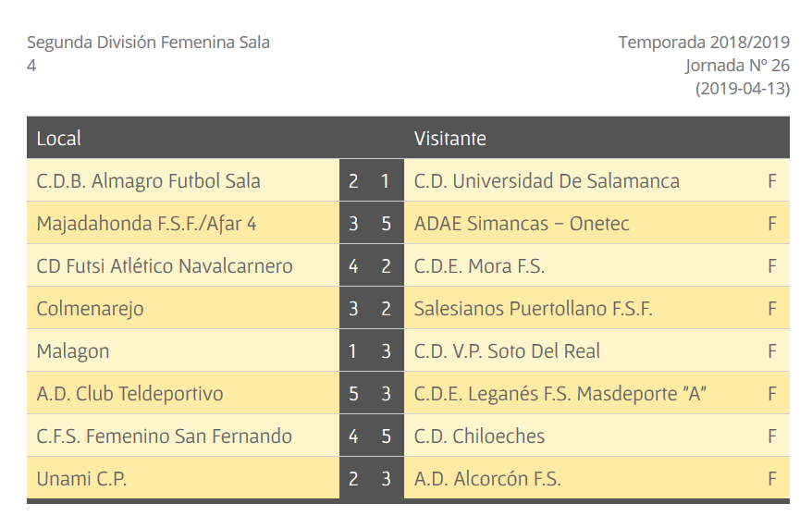Click the Local column header
The width and height of the screenshot is (812, 528).
[58, 138]
